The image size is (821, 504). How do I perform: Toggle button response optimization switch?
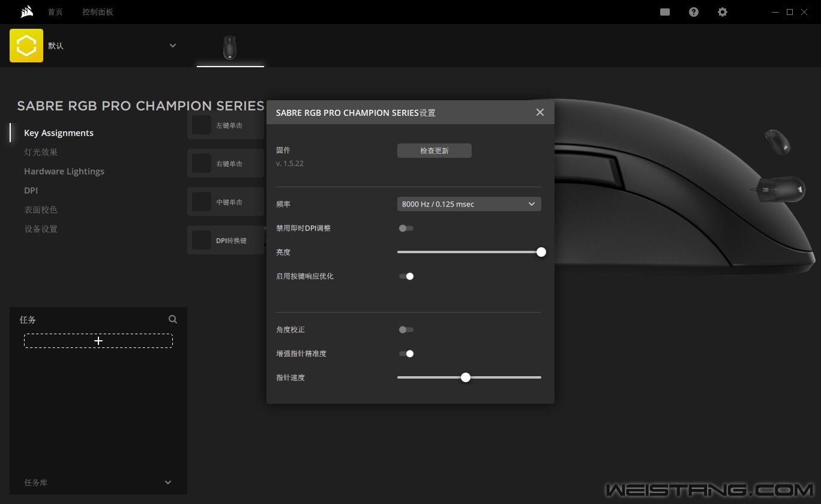pyautogui.click(x=406, y=276)
